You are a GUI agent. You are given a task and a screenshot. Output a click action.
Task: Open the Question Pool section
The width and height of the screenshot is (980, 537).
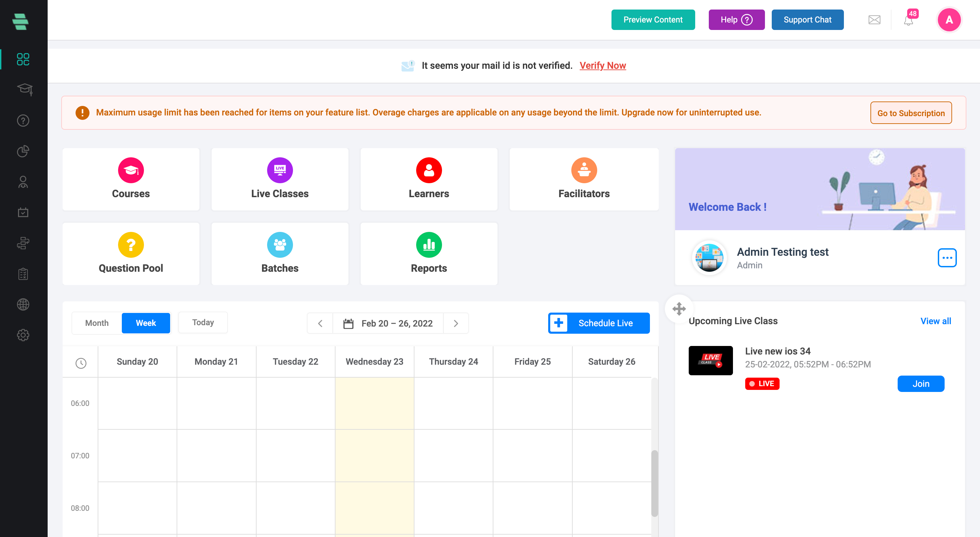(130, 253)
